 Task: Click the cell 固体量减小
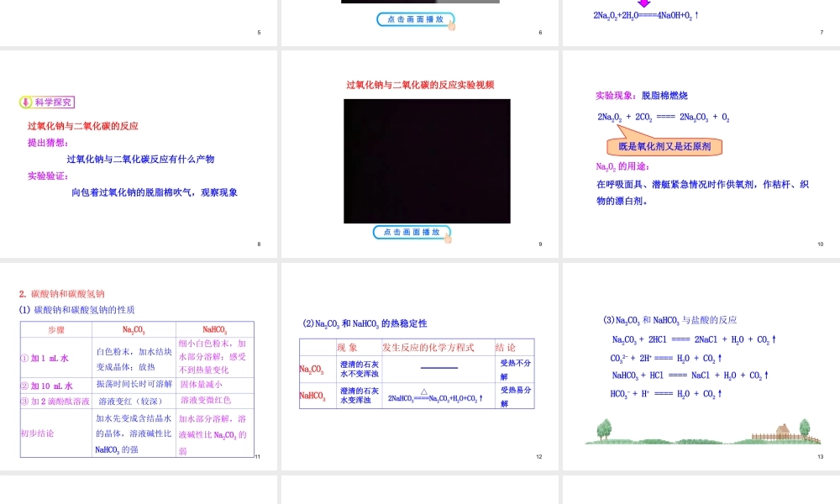click(201, 384)
